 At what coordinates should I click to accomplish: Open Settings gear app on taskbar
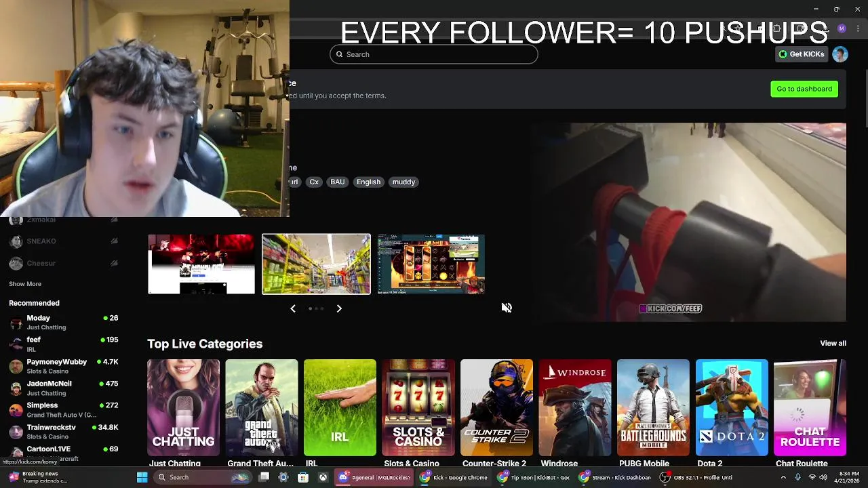[283, 477]
